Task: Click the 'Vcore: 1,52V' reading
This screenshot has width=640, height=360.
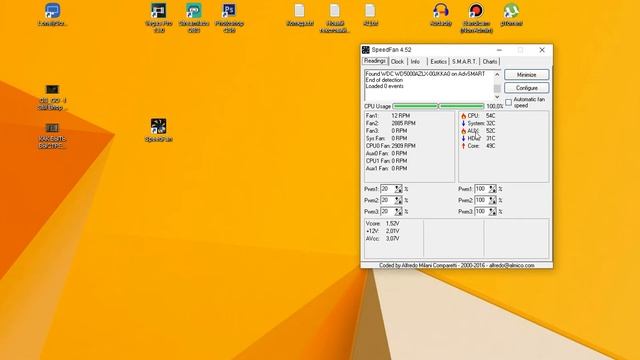Action: point(383,224)
